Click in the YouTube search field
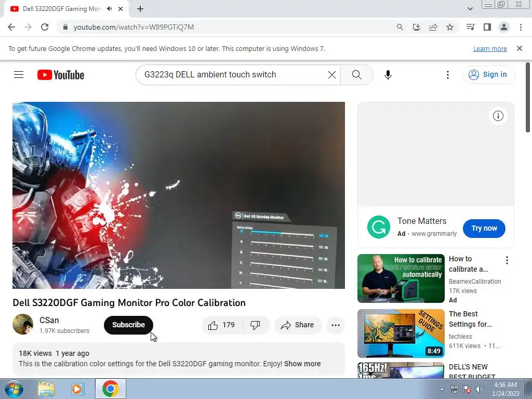This screenshot has width=532, height=399. (234, 75)
